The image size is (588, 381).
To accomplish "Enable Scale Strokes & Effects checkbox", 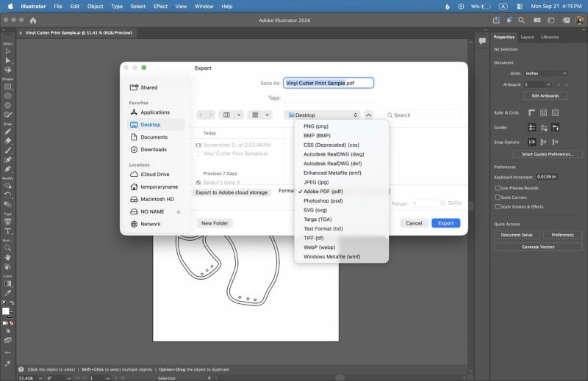I will [498, 207].
